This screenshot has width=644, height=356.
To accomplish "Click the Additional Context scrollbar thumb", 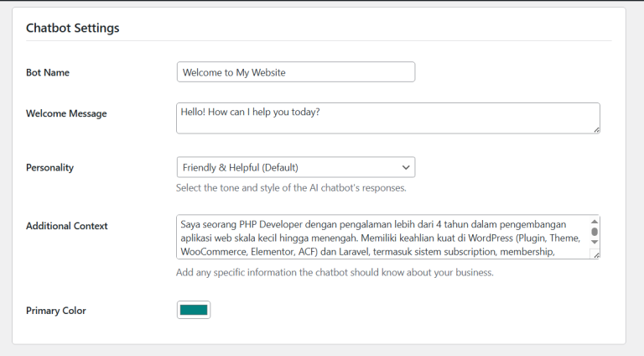I will coord(595,232).
